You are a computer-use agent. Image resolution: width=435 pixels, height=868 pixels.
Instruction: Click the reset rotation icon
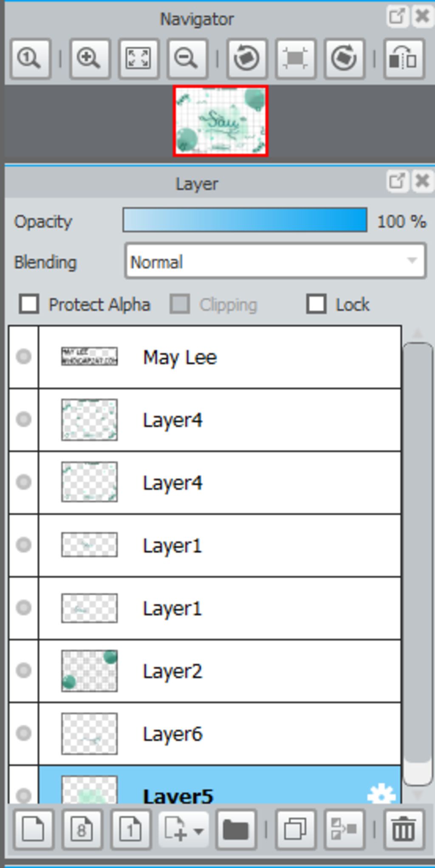296,59
